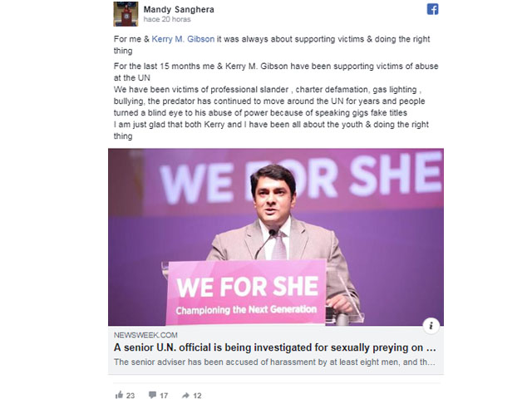Screen dimensions: 532x399
Task: Click the pink We For She podium sign
Action: [246, 293]
